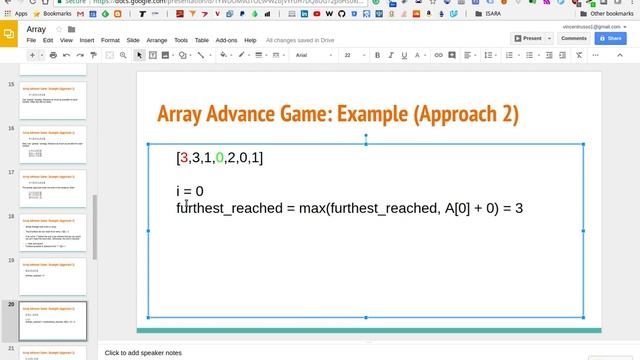This screenshot has height=360, width=640.
Task: Click the Redo icon
Action: (80, 55)
